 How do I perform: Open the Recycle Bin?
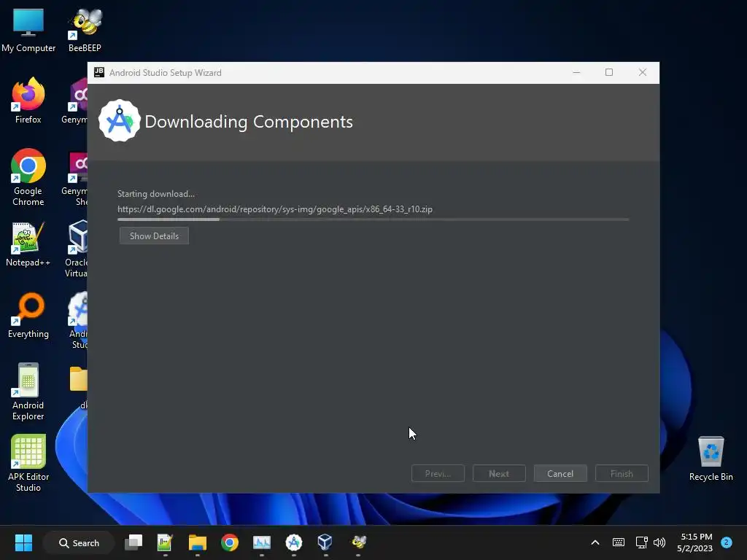(x=711, y=459)
